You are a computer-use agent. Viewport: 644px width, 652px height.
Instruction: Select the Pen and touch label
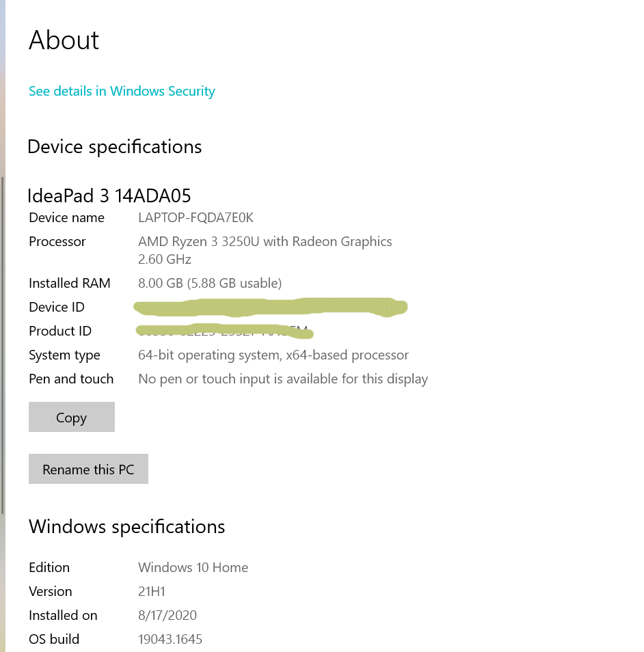pyautogui.click(x=71, y=379)
